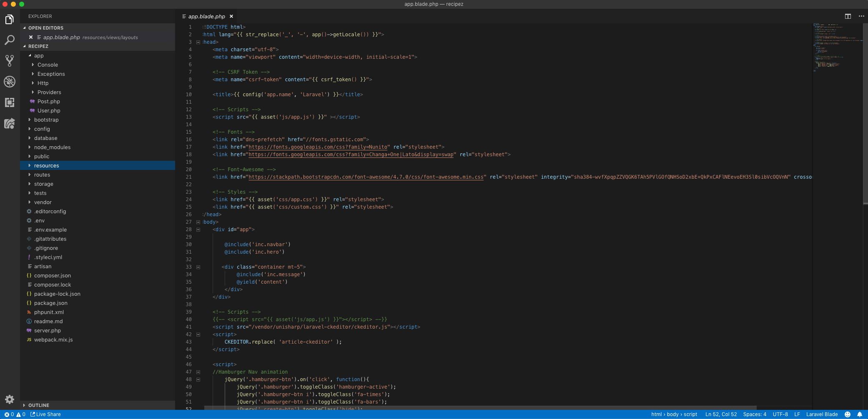Fold the click function at line 48
Screen dimensions: 868x419
pyautogui.click(x=198, y=379)
